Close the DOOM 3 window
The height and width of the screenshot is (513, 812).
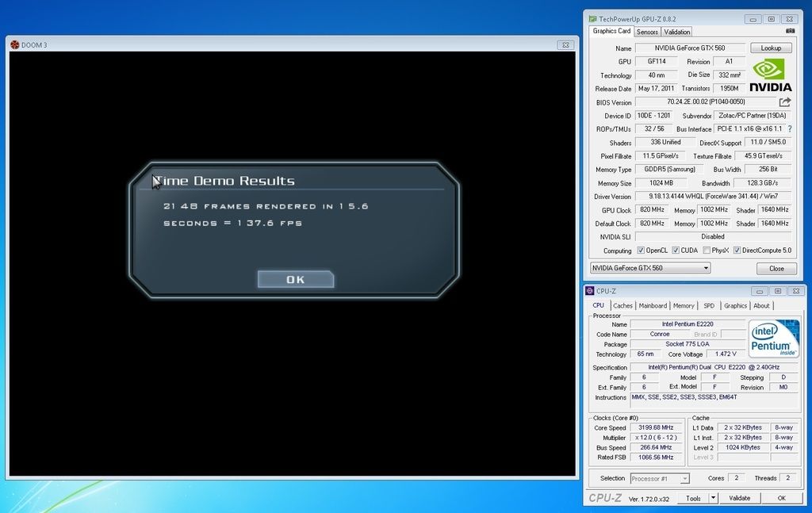click(x=565, y=45)
